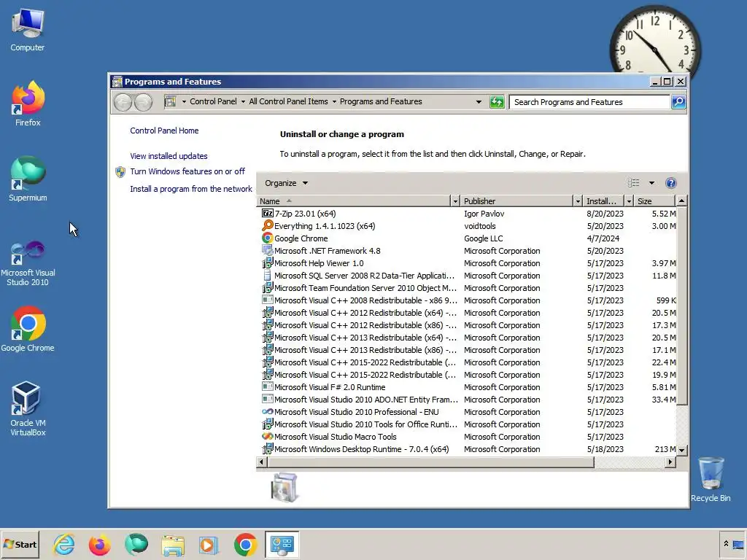Select 7-Zip 23.01 (x64) row
This screenshot has width=747, height=560.
tap(468, 214)
